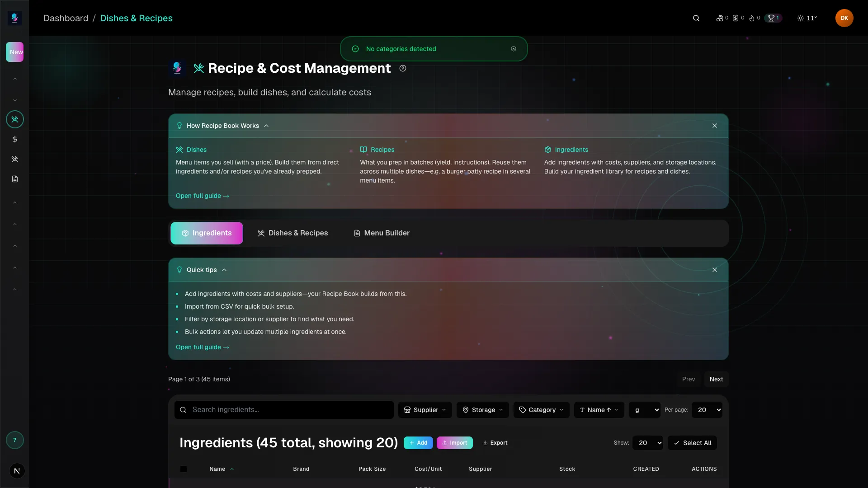Click the Recipes open-book icon in guide card
The height and width of the screenshot is (488, 868).
[x=363, y=150]
